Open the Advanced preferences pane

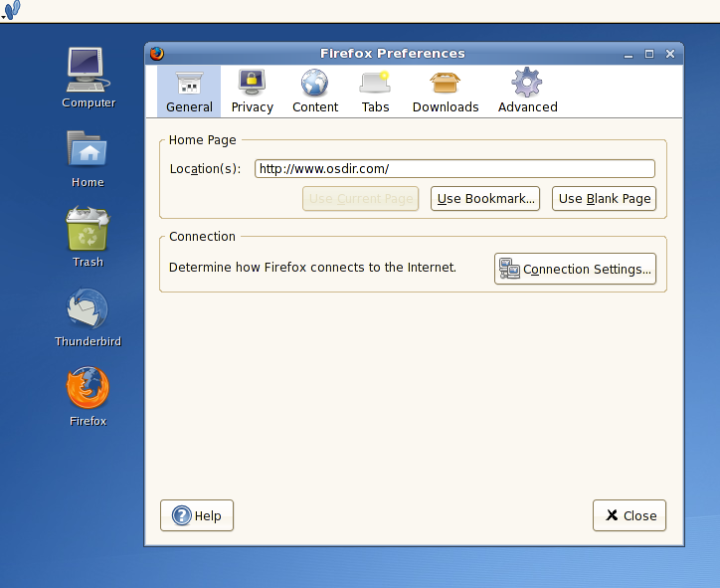coord(528,92)
